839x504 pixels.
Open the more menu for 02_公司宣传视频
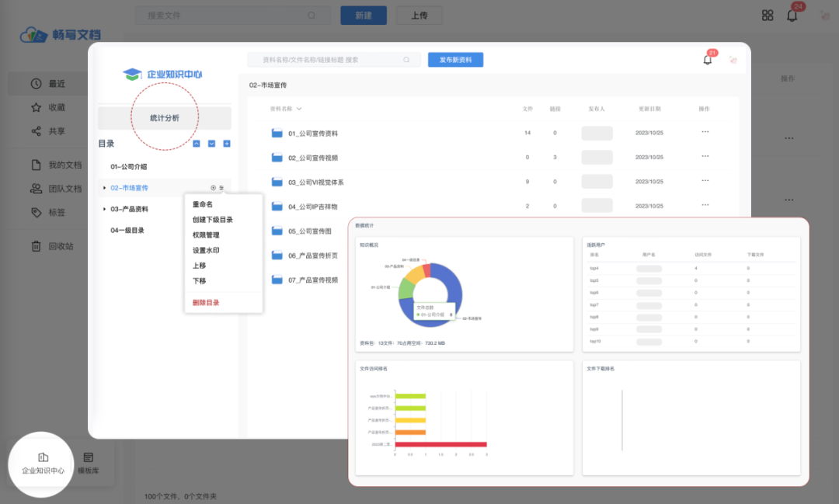pyautogui.click(x=705, y=156)
